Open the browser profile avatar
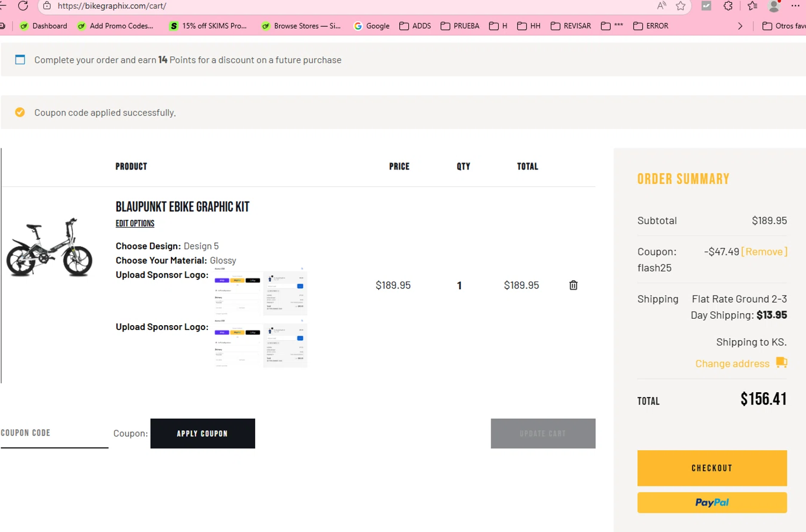This screenshot has width=806, height=532. 774,6
